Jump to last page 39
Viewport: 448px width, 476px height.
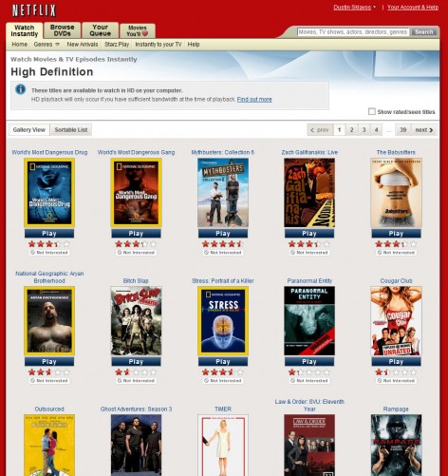point(402,130)
